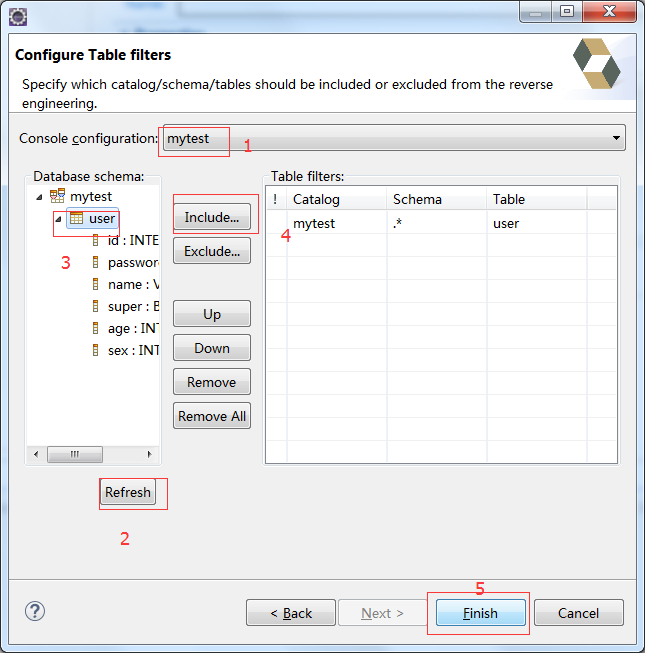The image size is (645, 653).
Task: Click the sex column icon
Action: coord(95,350)
